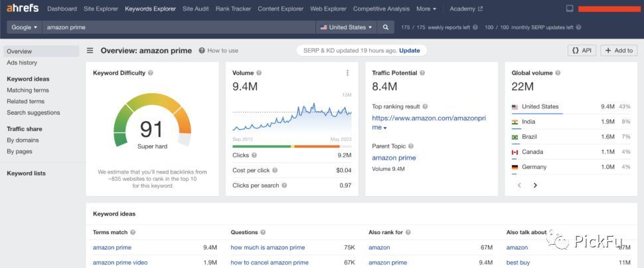Open Matching terms in sidebar
The height and width of the screenshot is (268, 644).
28,90
